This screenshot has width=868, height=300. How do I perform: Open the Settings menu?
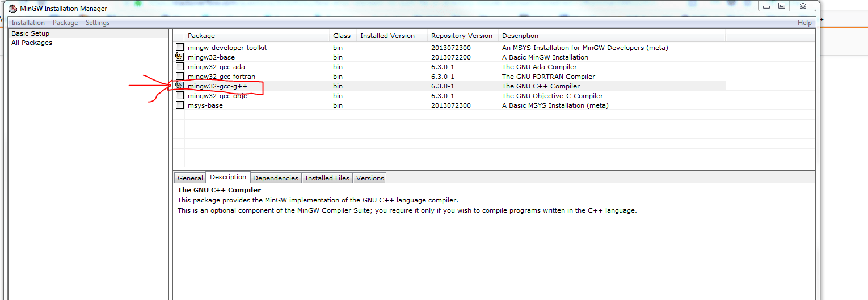(x=98, y=23)
